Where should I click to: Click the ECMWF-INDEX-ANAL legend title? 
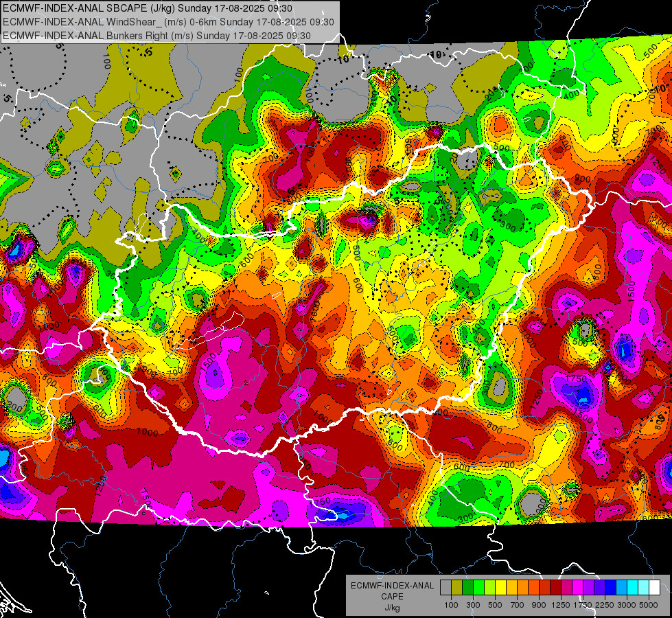(x=392, y=586)
